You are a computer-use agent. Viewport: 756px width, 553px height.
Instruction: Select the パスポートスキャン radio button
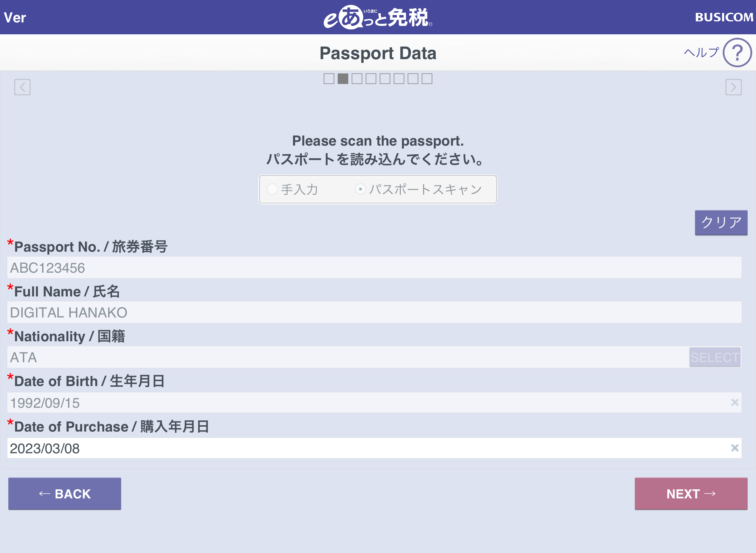360,189
